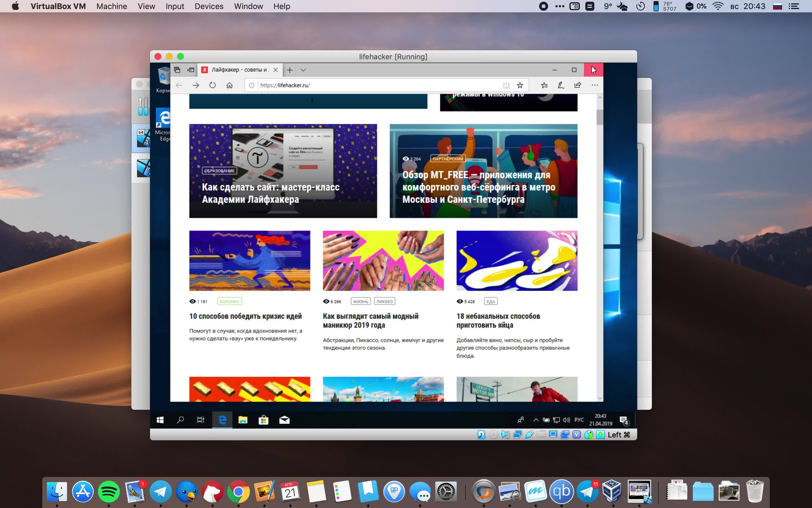The height and width of the screenshot is (508, 812).
Task: Open the Help menu
Action: pos(281,6)
